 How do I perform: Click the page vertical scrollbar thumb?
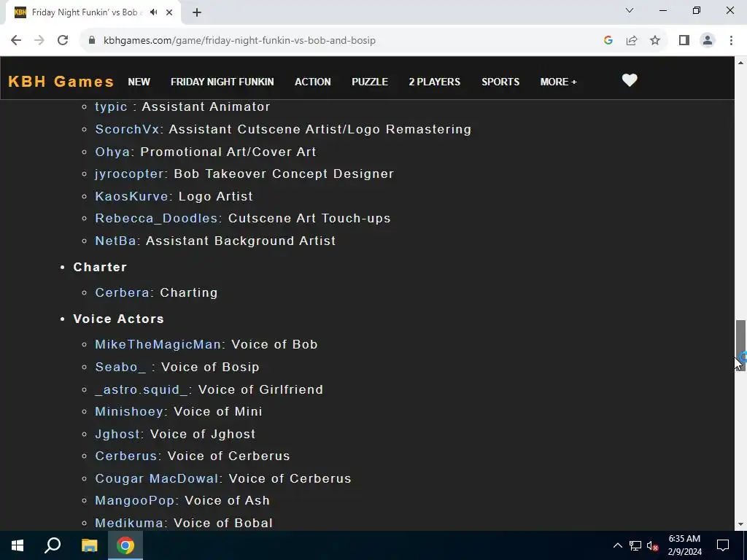740,345
